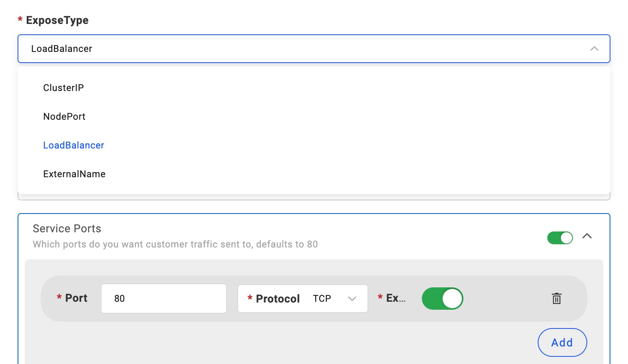
Task: Delete the port 80 row with trash icon
Action: pos(556,299)
